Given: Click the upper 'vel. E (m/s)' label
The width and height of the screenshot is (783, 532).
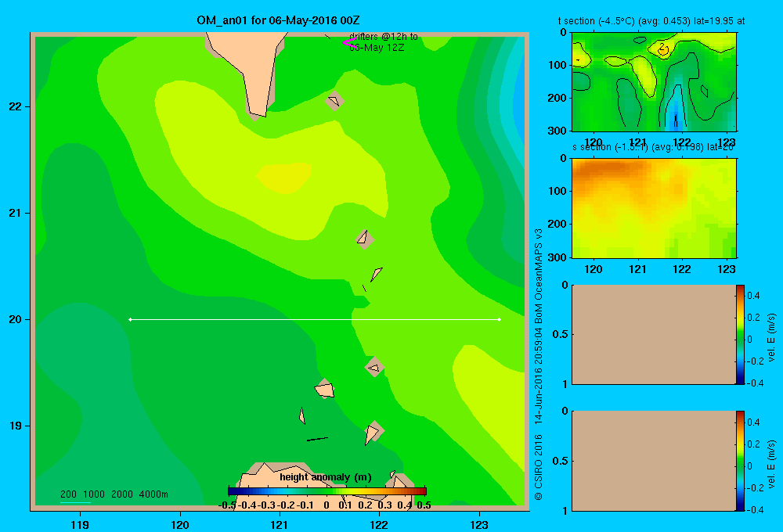Looking at the screenshot, I should click(x=772, y=337).
